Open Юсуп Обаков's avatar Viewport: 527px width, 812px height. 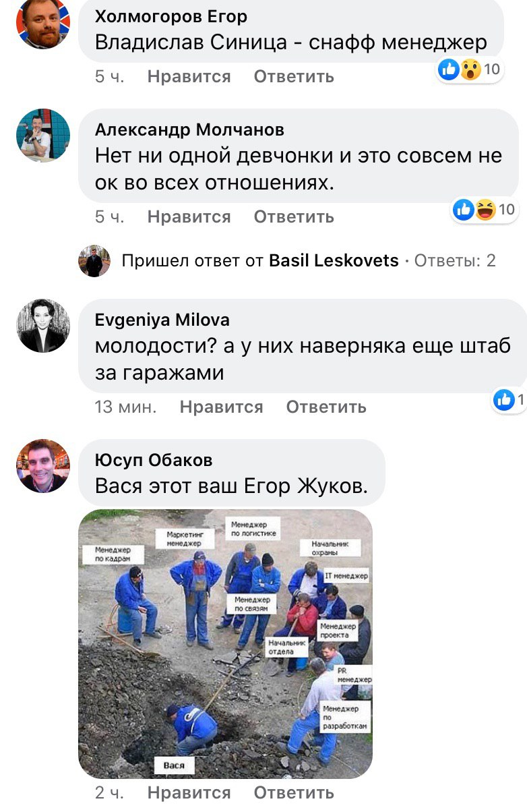[43, 466]
